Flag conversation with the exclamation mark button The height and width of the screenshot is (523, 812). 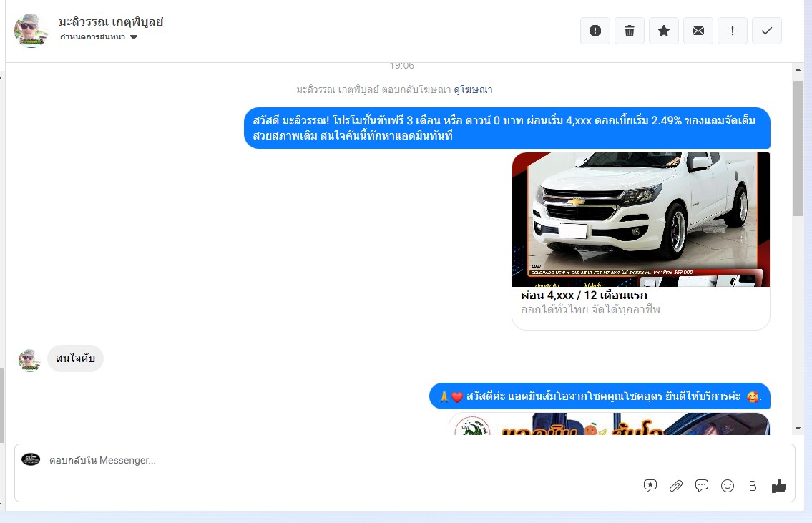tap(733, 31)
